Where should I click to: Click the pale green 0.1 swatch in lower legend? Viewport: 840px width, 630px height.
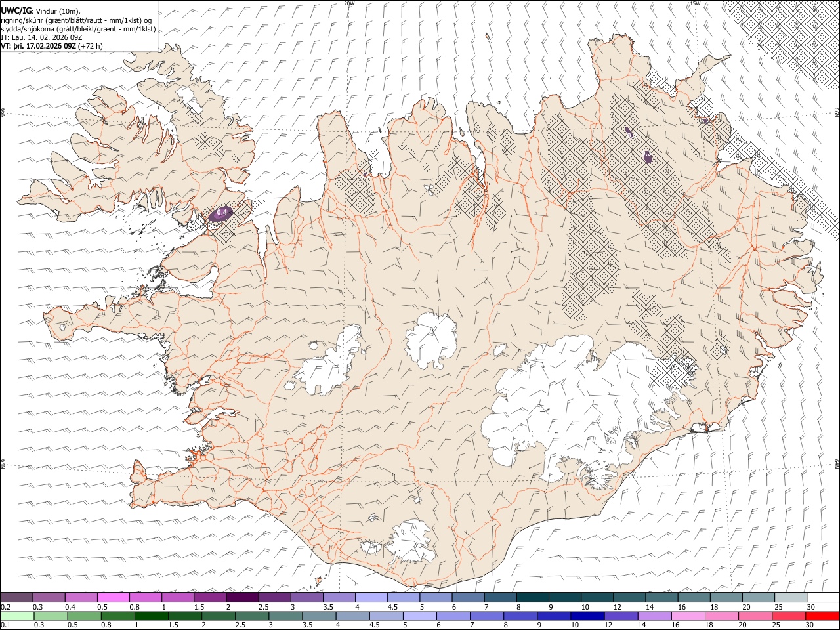[18, 616]
